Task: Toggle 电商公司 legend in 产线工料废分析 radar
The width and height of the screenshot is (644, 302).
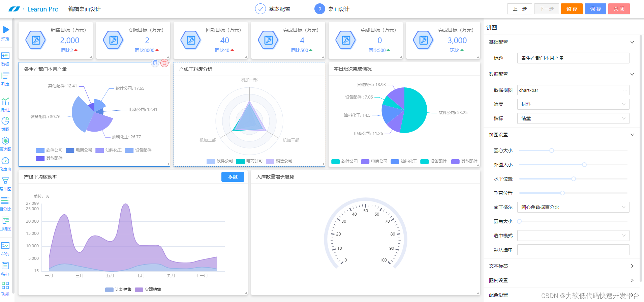Action: (x=249, y=161)
